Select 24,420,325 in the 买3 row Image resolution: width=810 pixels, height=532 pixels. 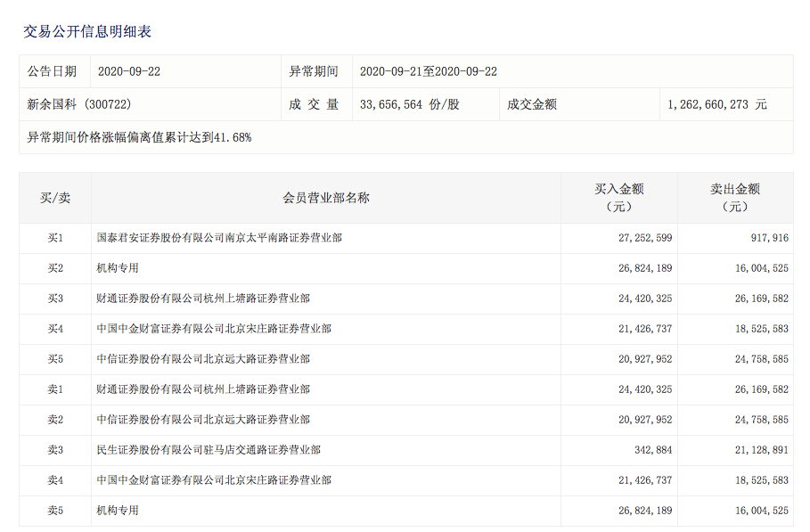coord(645,299)
